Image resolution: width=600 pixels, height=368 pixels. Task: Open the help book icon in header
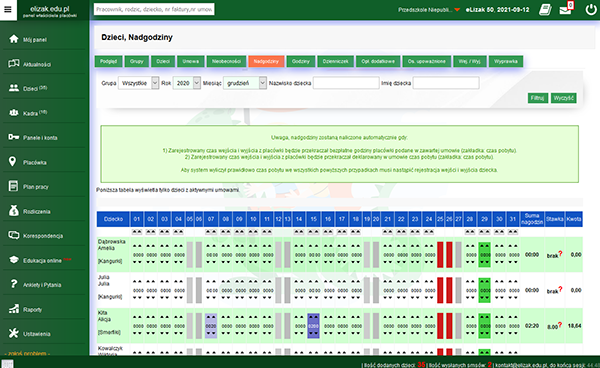[x=545, y=10]
